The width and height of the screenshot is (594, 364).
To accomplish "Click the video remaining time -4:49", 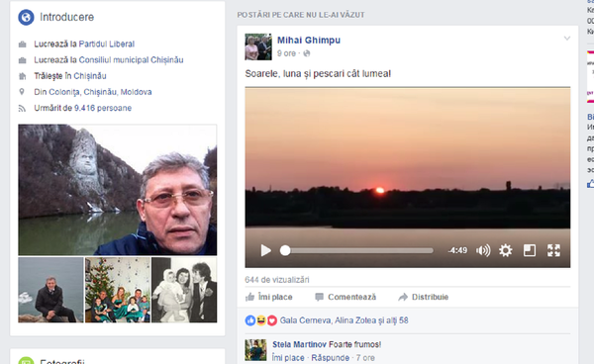I will pos(457,250).
